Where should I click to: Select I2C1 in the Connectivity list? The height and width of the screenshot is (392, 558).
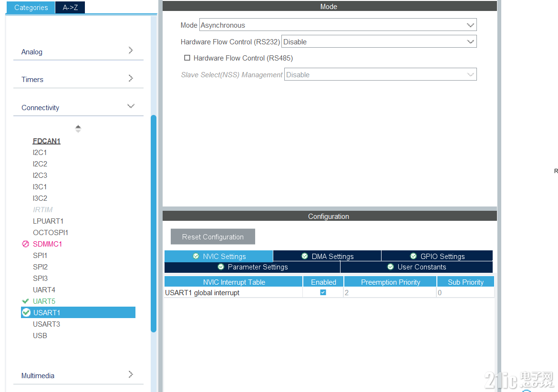click(40, 152)
